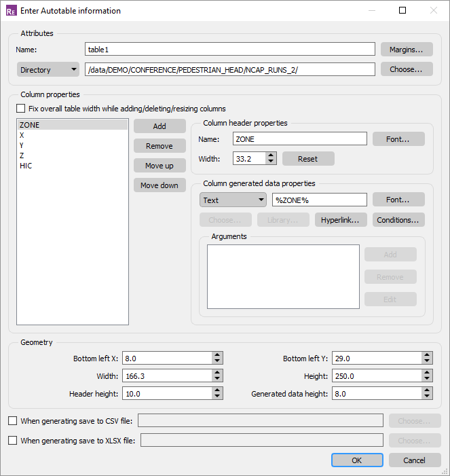Open the Directory dropdown

48,69
